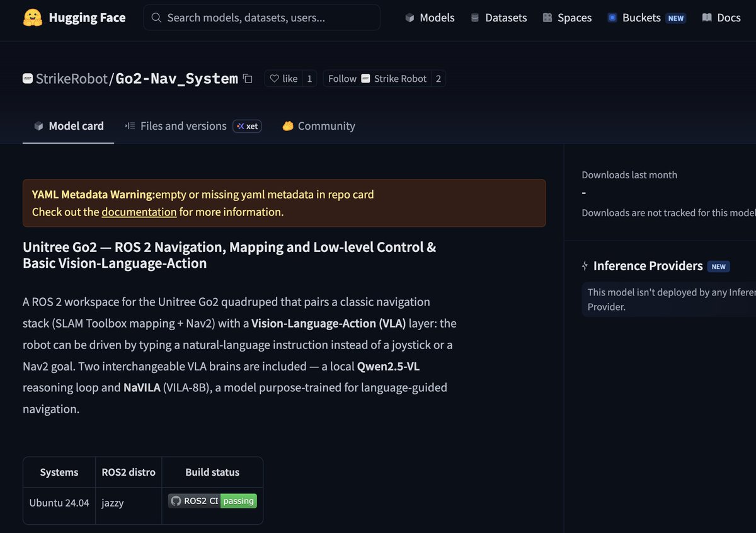The image size is (756, 533).
Task: Open the Datasets nav item
Action: (498, 18)
